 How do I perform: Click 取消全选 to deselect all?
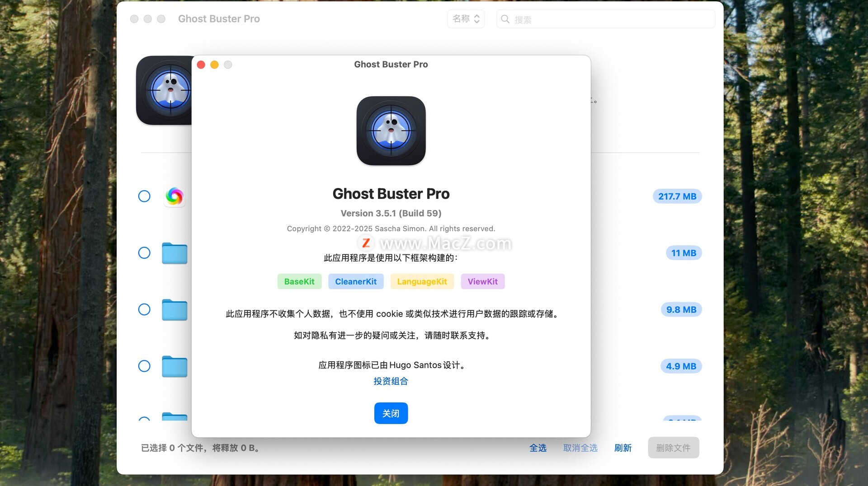pos(580,448)
